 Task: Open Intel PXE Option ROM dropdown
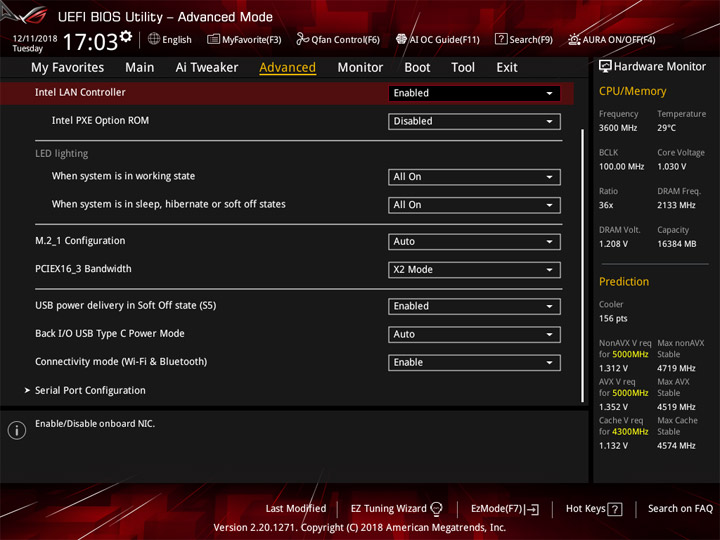tap(474, 121)
